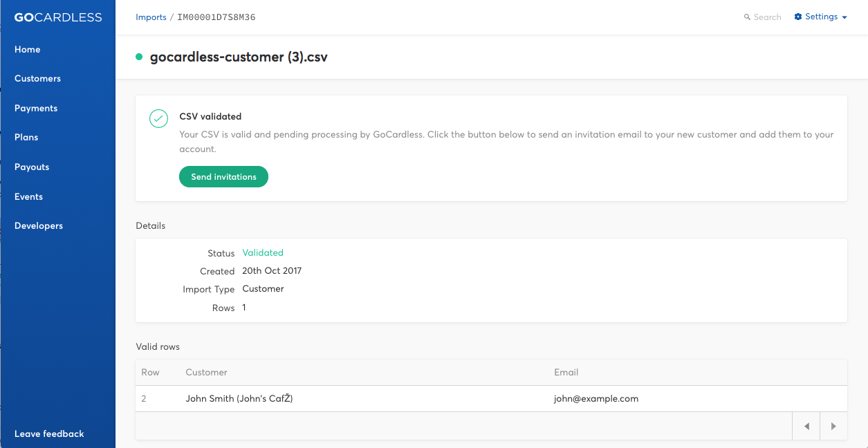Click the Settings dropdown caret

tap(844, 18)
